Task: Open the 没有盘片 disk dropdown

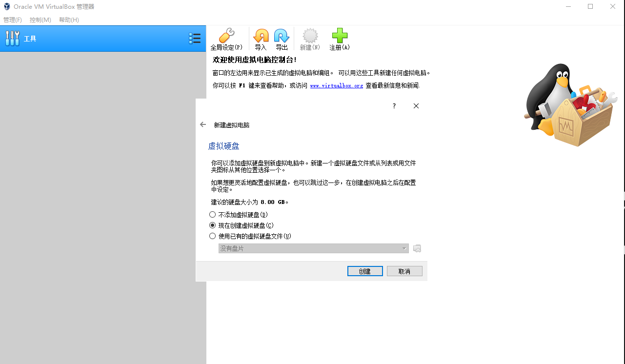Action: (x=313, y=248)
